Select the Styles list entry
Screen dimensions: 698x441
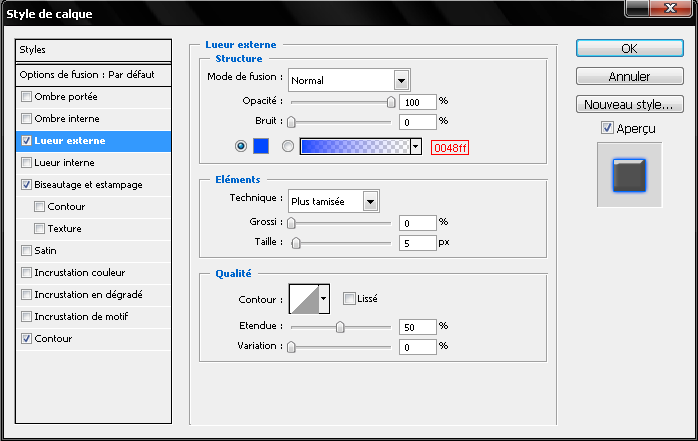pyautogui.click(x=93, y=50)
